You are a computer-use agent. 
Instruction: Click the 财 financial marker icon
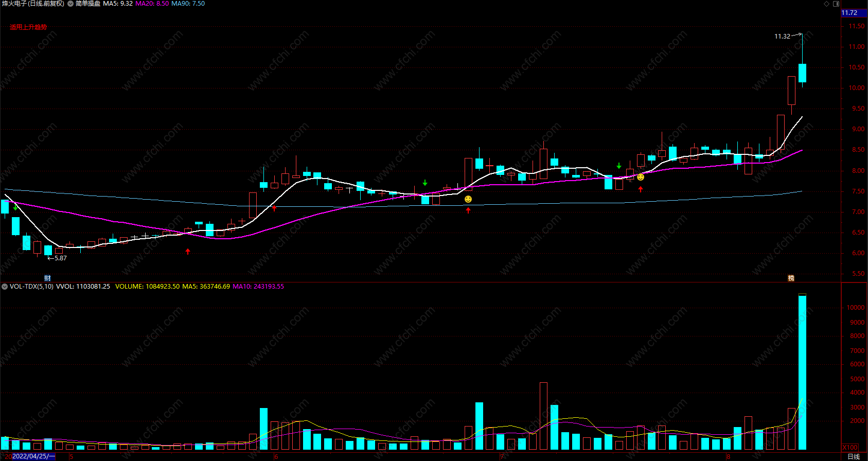tap(47, 278)
